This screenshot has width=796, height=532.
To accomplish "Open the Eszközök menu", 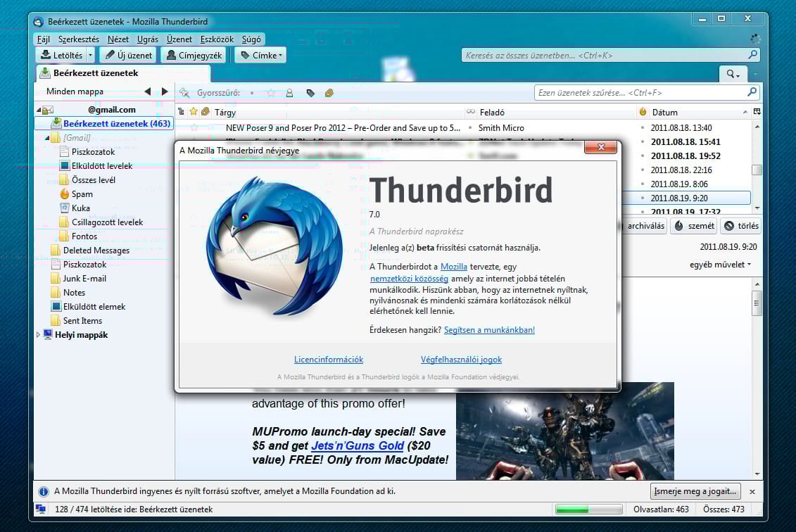I will point(217,39).
